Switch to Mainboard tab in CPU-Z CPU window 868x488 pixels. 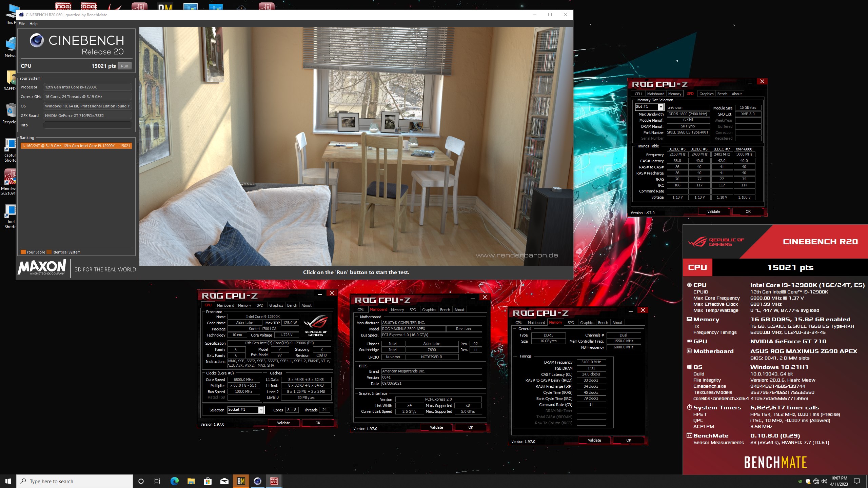[225, 305]
